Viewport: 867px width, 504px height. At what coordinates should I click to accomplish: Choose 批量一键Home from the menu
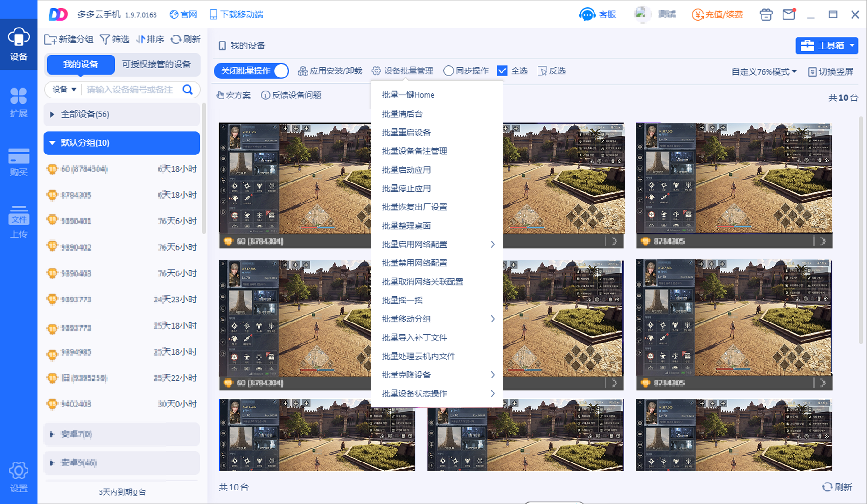[437, 95]
